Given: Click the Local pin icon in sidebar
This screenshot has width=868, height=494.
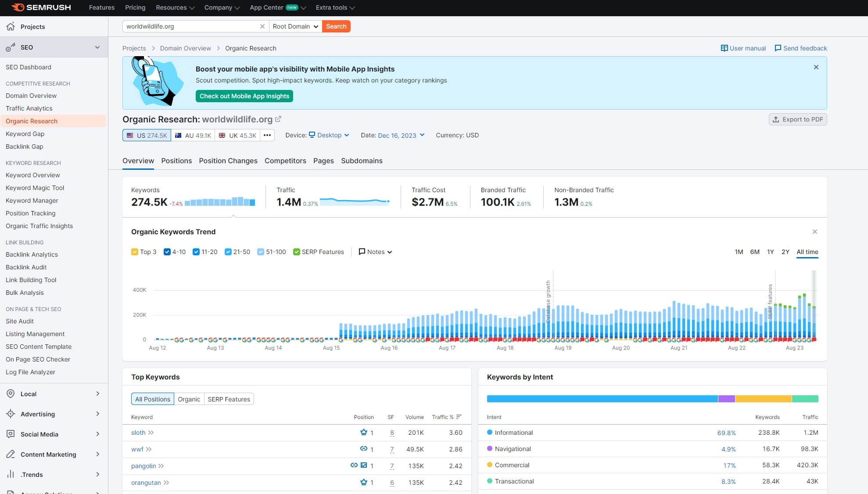Looking at the screenshot, I should [11, 394].
